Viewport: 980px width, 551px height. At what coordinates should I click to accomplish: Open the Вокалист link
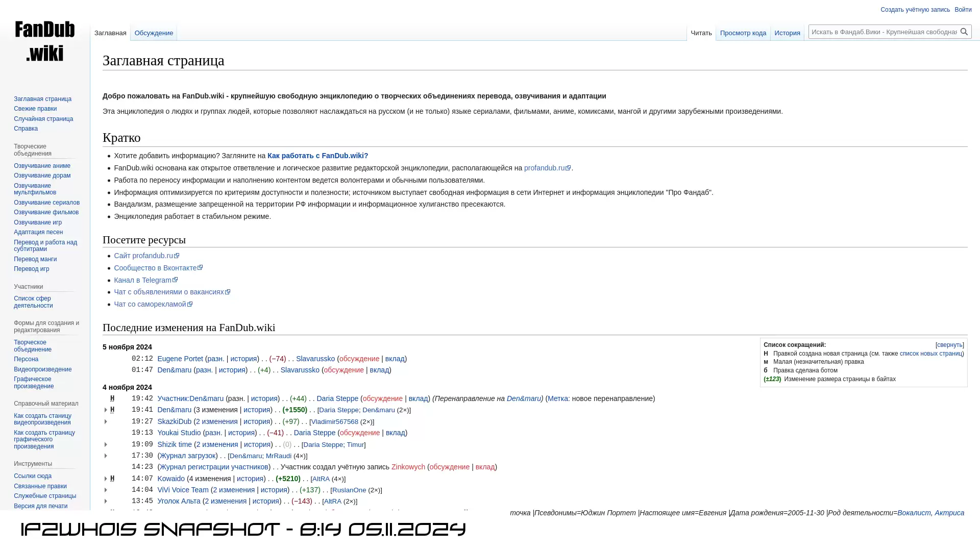pyautogui.click(x=914, y=513)
